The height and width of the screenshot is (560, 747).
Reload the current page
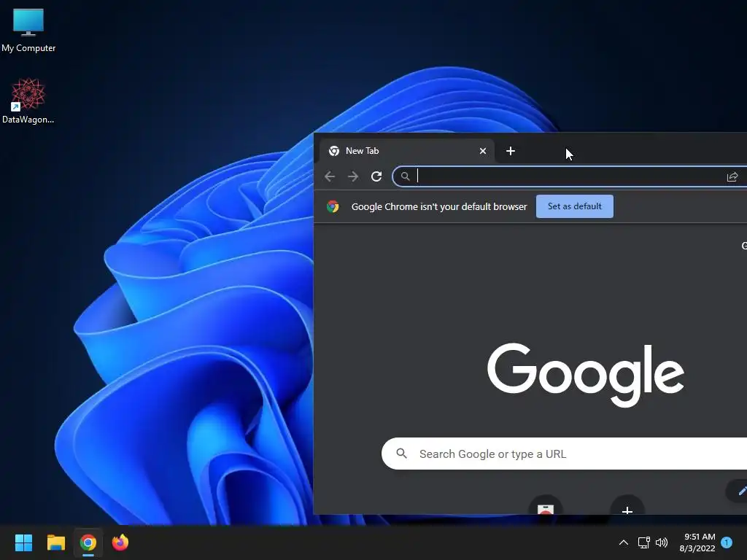click(376, 176)
